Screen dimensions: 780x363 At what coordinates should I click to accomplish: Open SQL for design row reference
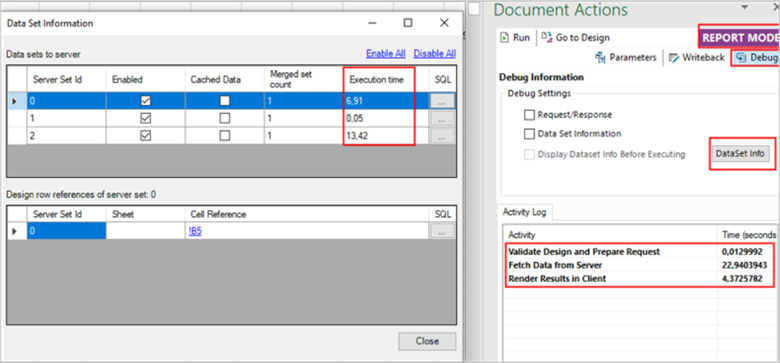(442, 231)
